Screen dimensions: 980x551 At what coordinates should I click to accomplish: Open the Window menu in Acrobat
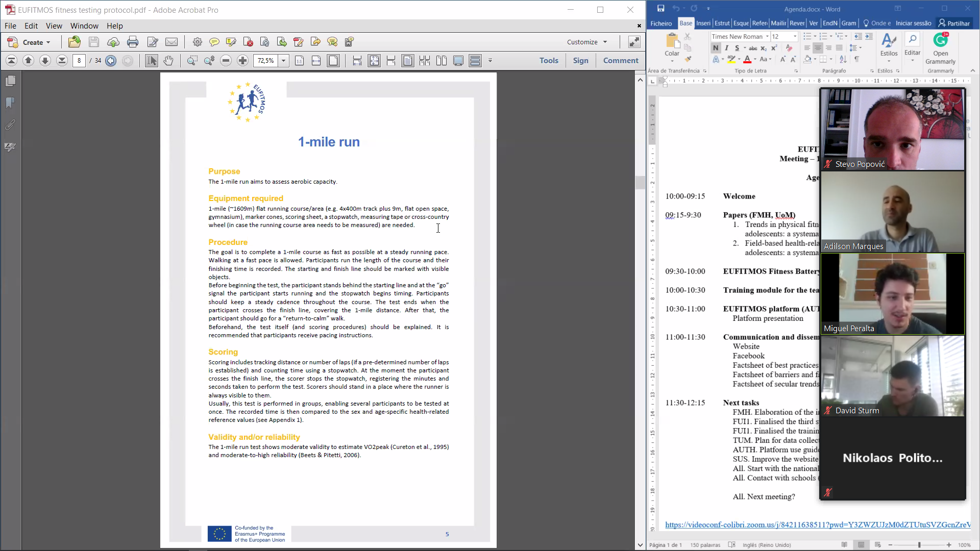[x=84, y=26]
